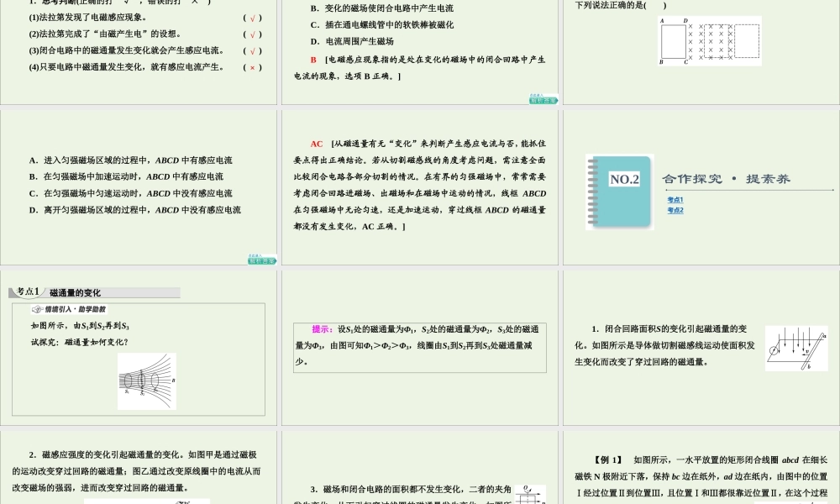Click the 【例 1】 example label
Screen dimensions: 840x504
(x=607, y=459)
